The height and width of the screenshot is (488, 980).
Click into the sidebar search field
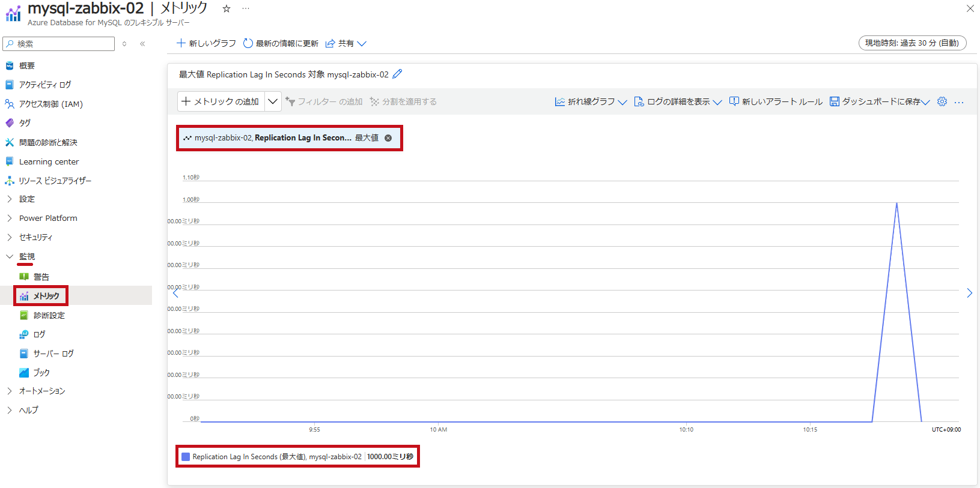point(59,44)
